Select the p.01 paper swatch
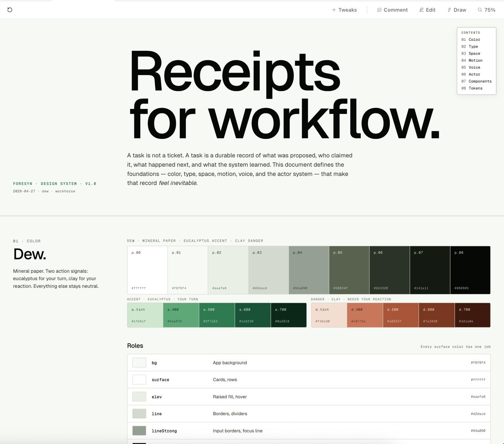This screenshot has height=444, width=504. point(188,270)
